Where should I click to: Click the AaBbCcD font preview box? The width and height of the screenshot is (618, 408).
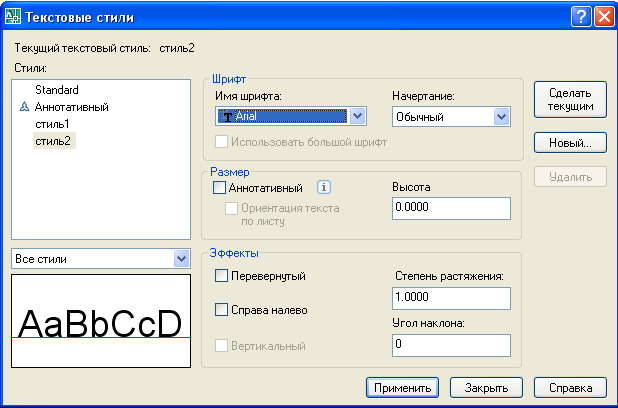click(101, 321)
